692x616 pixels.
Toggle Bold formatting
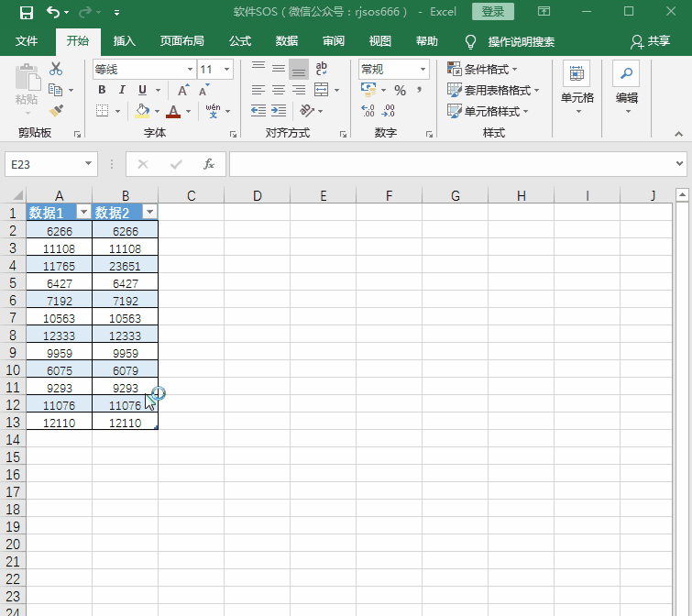pos(102,90)
